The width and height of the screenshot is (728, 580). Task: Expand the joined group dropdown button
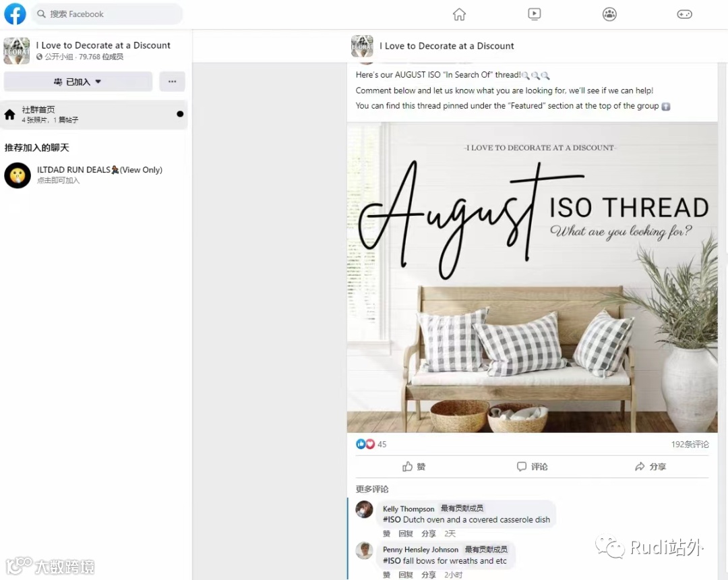click(x=78, y=81)
